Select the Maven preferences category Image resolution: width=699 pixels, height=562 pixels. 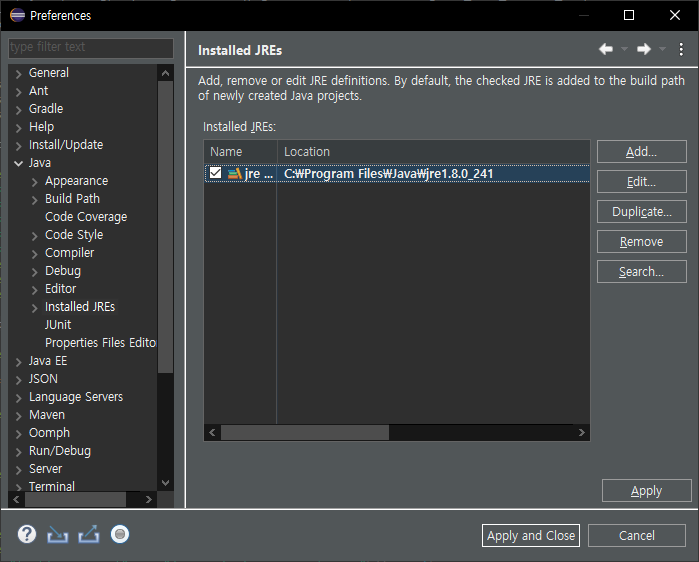(x=47, y=414)
